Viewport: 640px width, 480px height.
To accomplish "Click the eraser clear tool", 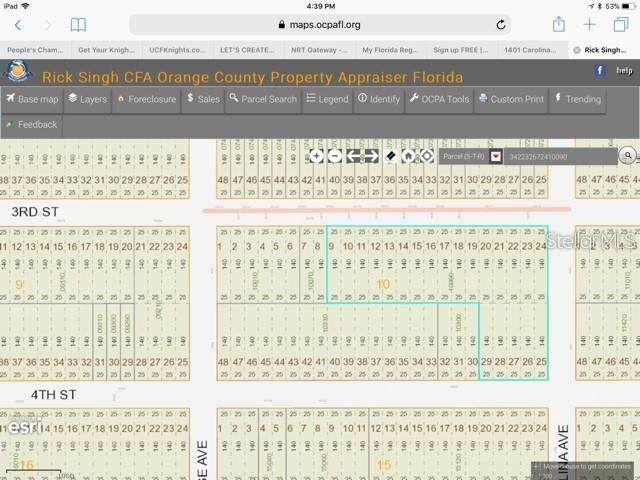I will tap(390, 156).
